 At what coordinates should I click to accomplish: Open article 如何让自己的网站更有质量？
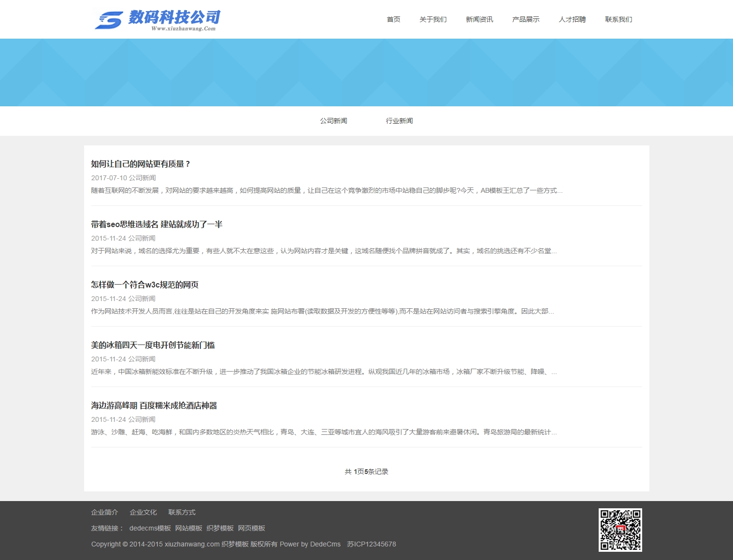tap(141, 164)
